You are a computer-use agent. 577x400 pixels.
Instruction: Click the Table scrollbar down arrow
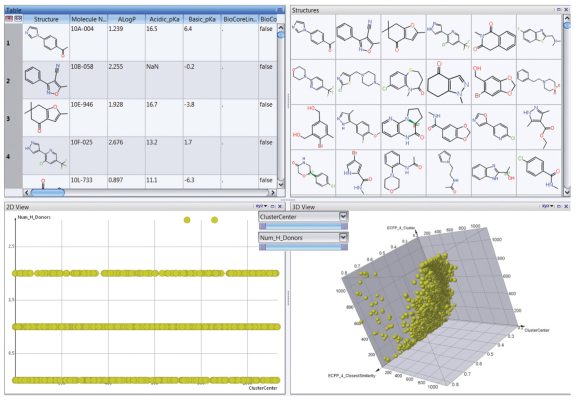click(x=281, y=184)
